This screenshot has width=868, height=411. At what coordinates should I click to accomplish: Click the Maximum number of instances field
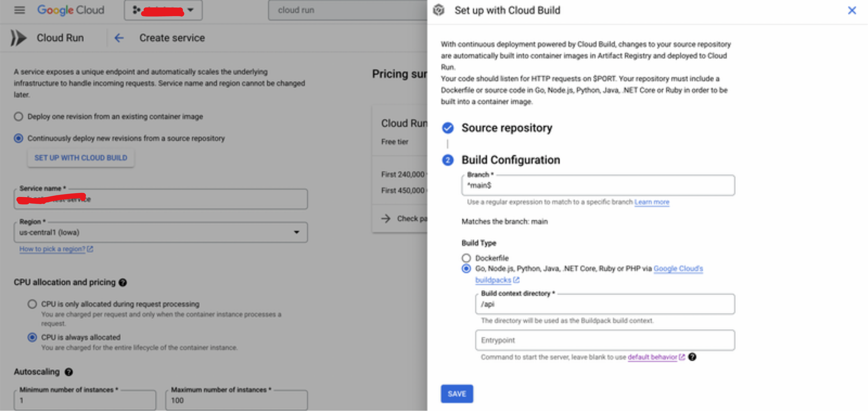click(237, 400)
